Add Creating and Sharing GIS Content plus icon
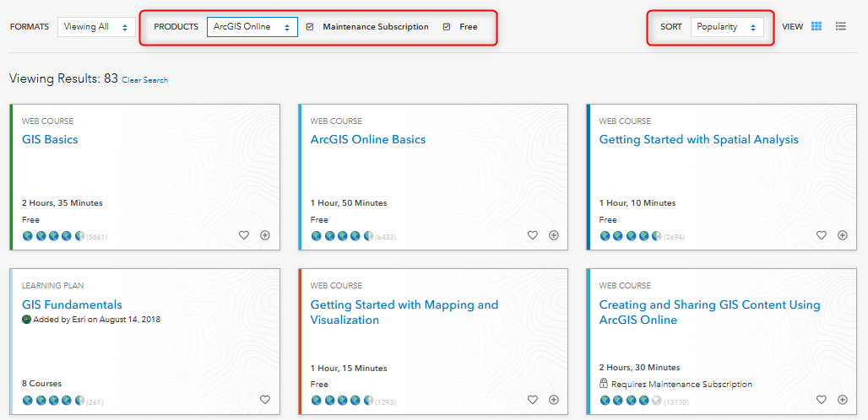This screenshot has height=420, width=868. point(843,400)
